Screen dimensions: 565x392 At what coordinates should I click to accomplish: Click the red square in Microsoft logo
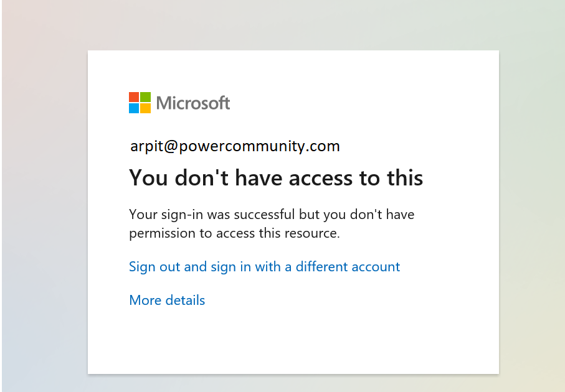134,97
